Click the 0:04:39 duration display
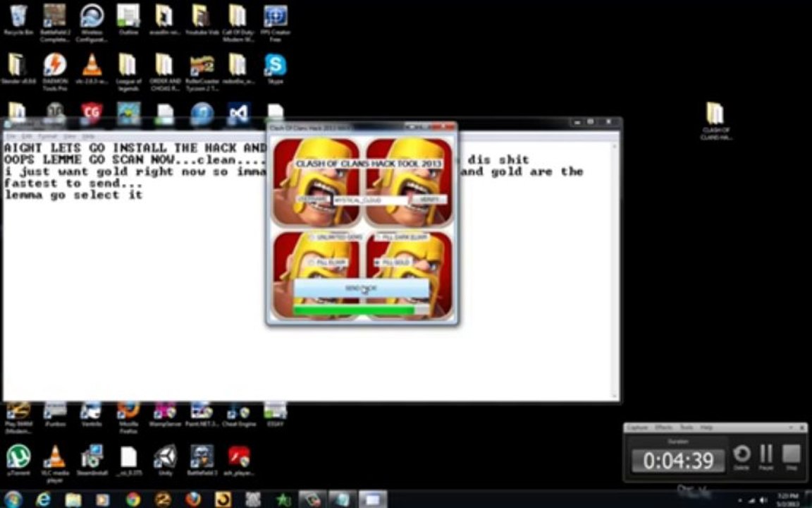 678,460
